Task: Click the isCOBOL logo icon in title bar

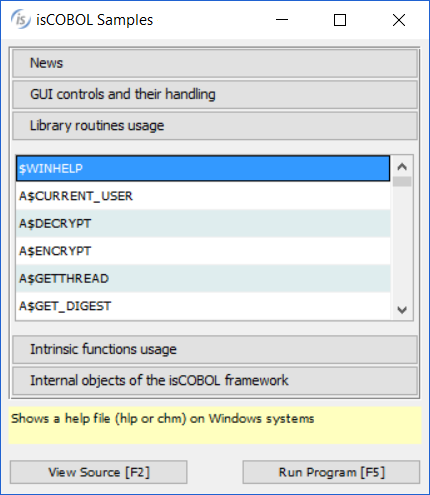Action: coord(21,19)
